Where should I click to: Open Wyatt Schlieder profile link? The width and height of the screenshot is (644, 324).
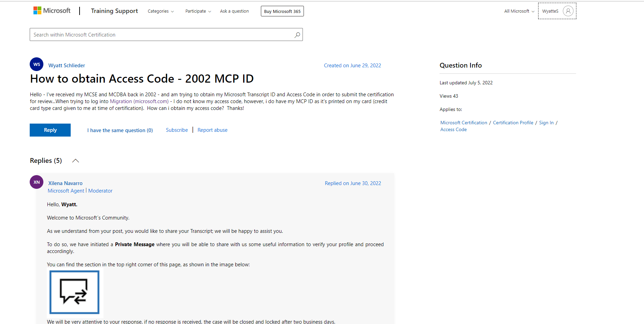(x=67, y=66)
